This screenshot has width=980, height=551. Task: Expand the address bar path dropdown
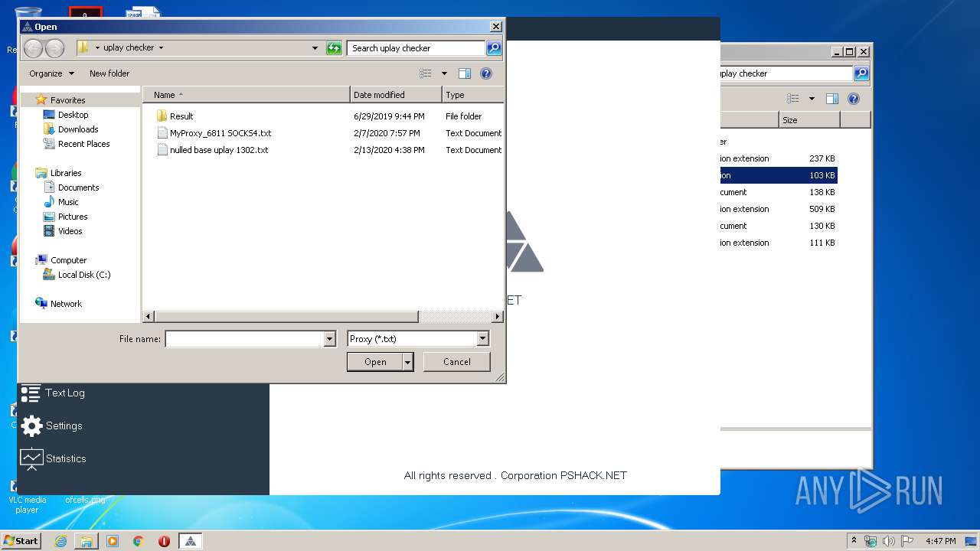[x=315, y=48]
